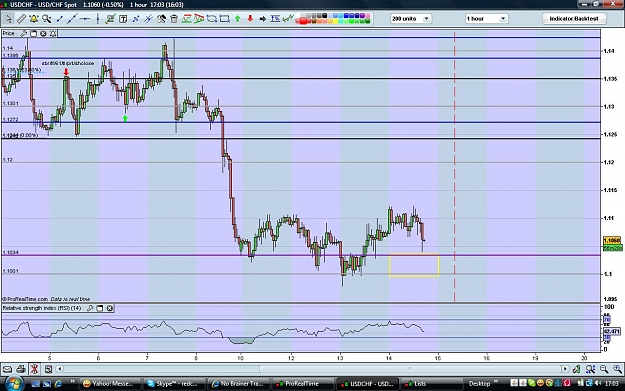Switch to the Lists taskbar window
625x391 pixels.
[x=431, y=383]
